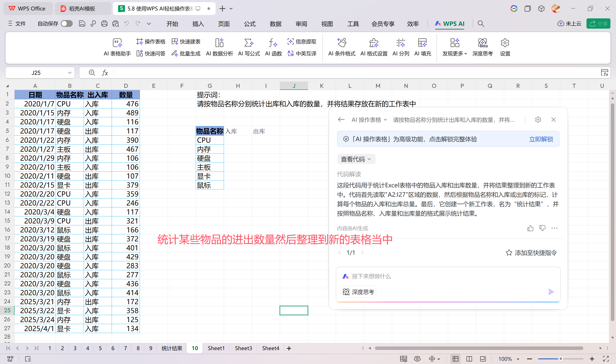Open AI 表格助手 tool
The height and width of the screenshot is (364, 616).
pos(117,47)
